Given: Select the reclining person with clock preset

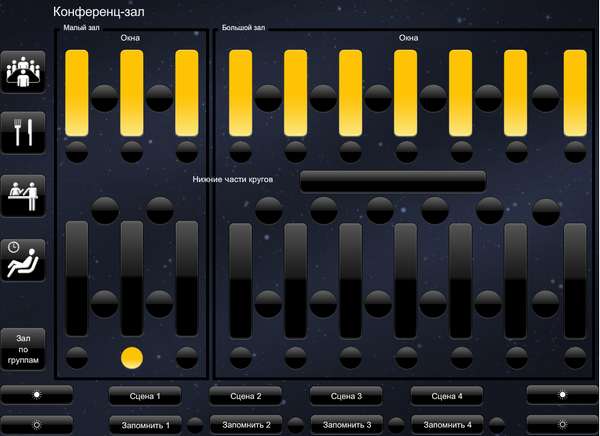Looking at the screenshot, I should point(23,260).
